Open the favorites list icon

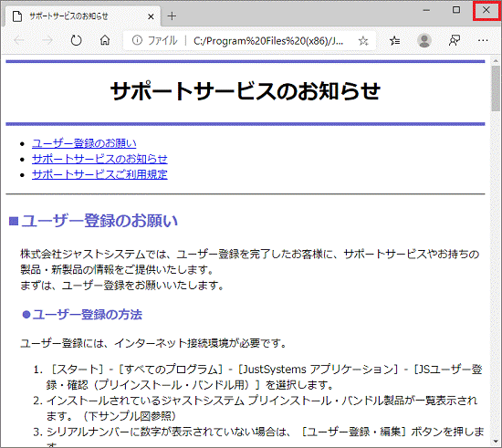394,41
